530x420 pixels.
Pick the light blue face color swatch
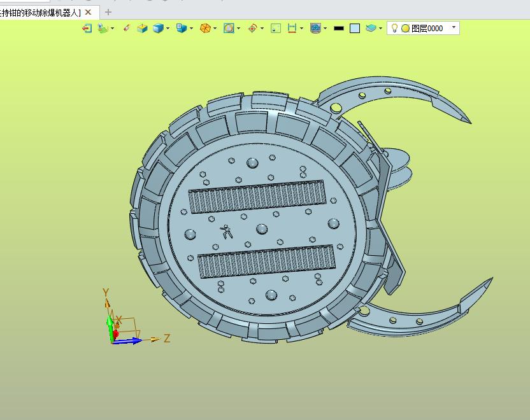click(x=355, y=29)
